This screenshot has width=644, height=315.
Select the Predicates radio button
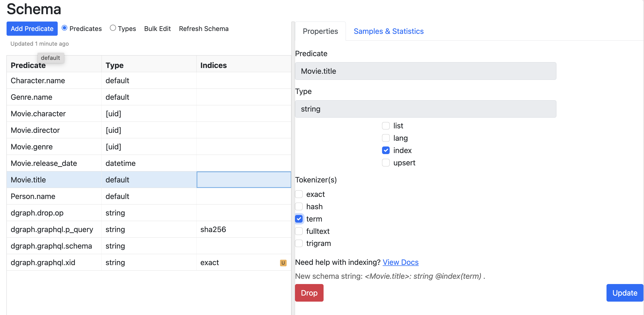(x=65, y=28)
